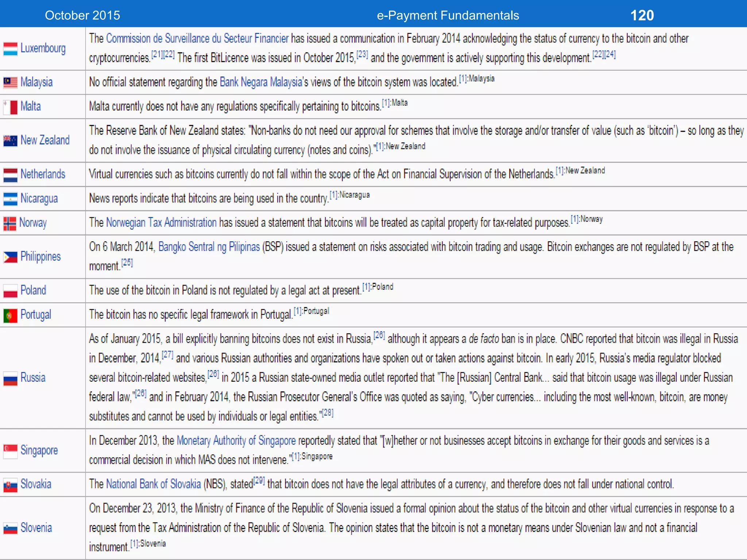Screen dimensions: 747x560
Task: Click the New Zealand flag icon
Action: [10, 141]
